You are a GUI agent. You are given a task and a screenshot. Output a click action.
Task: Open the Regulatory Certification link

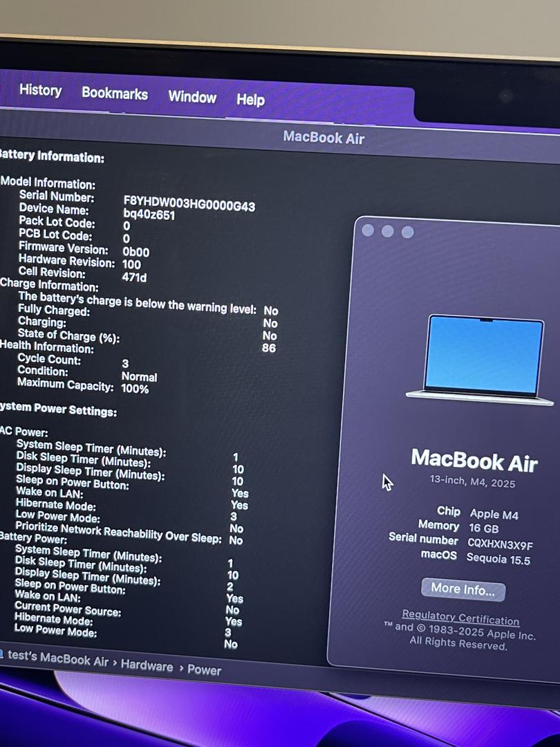pos(460,618)
